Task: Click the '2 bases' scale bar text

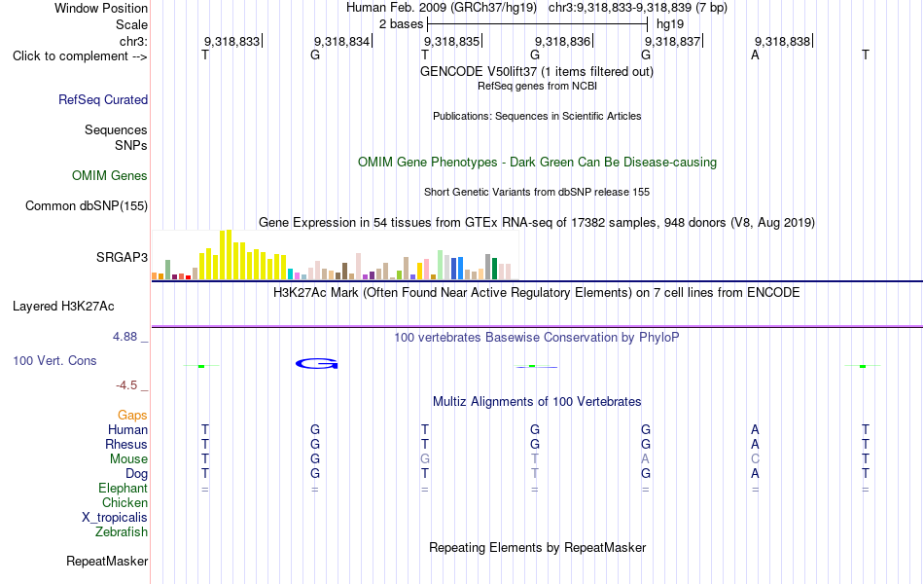Action: [402, 24]
